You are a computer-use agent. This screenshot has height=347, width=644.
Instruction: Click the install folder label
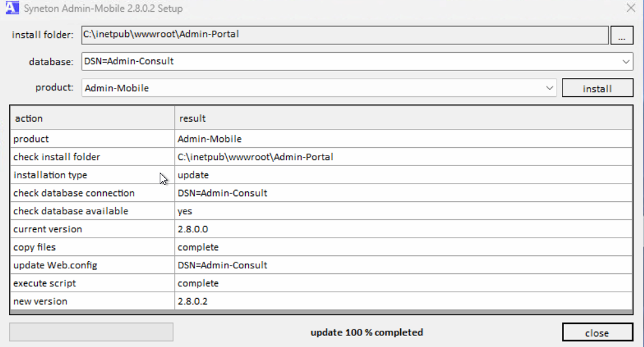point(43,35)
